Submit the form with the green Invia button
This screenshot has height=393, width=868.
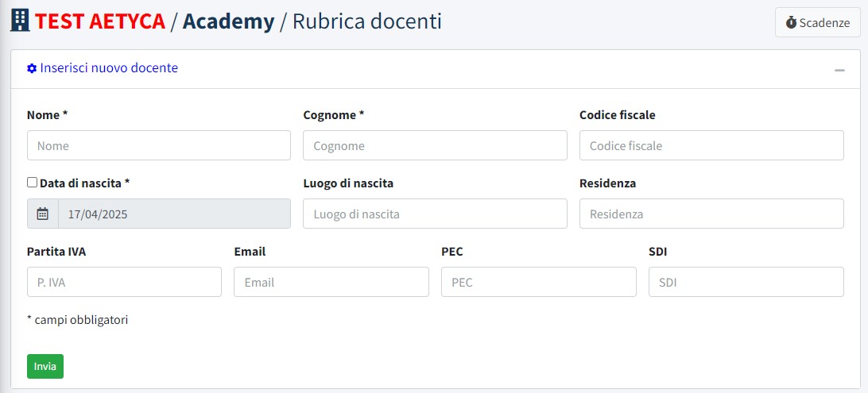click(45, 366)
